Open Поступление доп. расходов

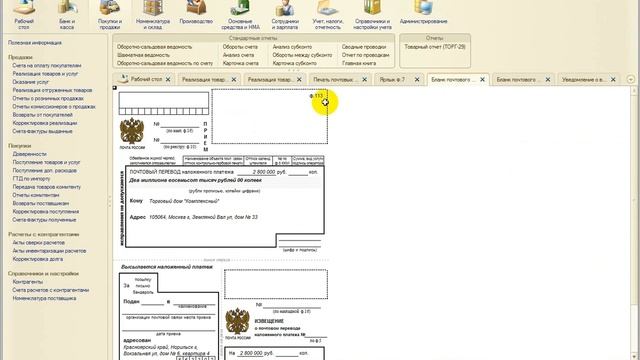point(44,170)
